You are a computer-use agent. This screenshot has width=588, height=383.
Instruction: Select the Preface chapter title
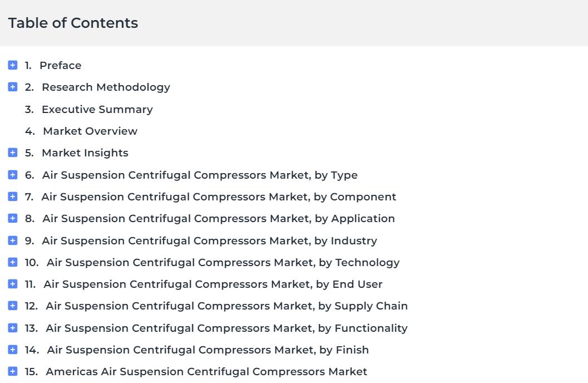point(61,65)
